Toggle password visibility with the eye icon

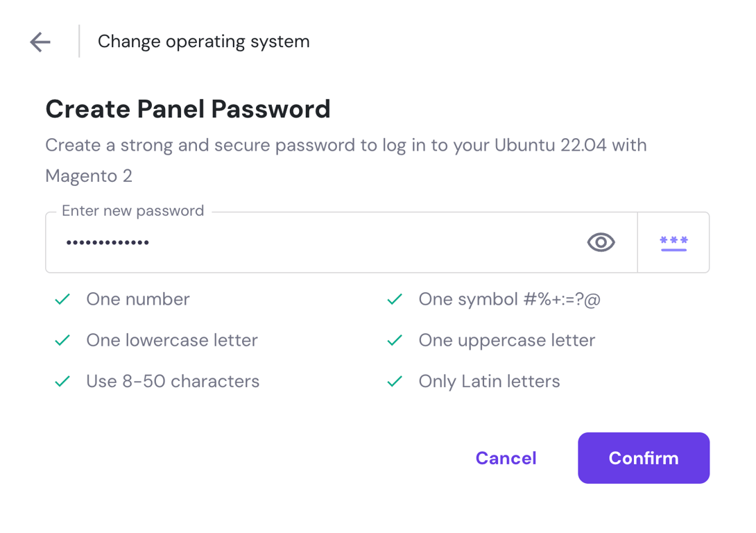[601, 242]
